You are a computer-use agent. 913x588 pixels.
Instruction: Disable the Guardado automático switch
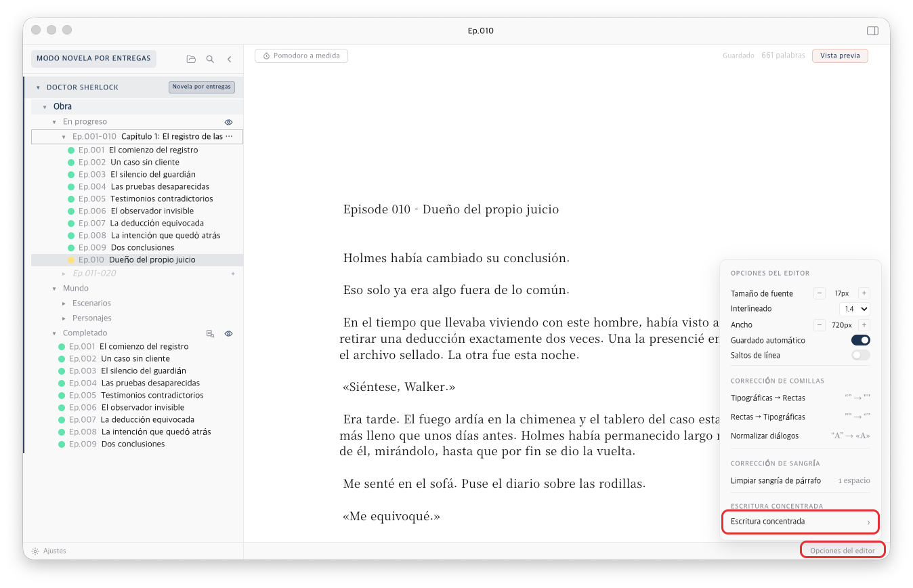tap(860, 340)
